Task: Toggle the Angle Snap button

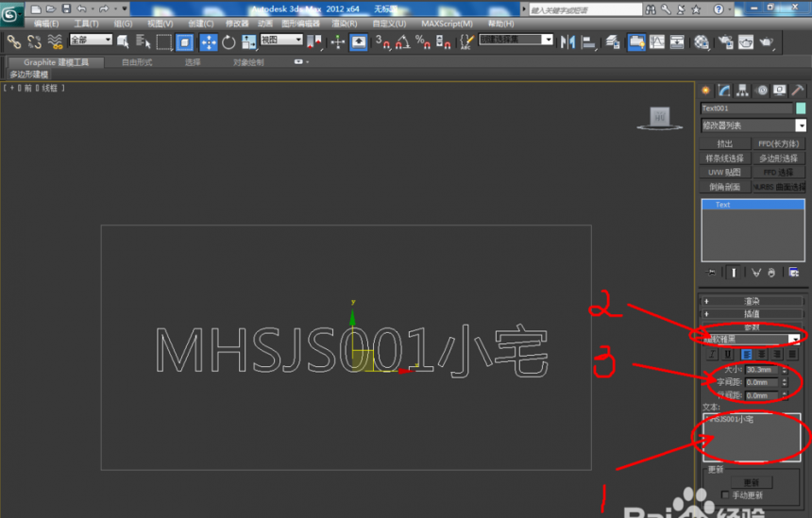Action: point(403,42)
